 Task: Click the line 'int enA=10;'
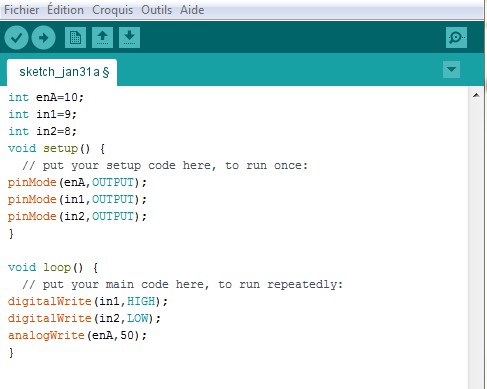pyautogui.click(x=46, y=97)
